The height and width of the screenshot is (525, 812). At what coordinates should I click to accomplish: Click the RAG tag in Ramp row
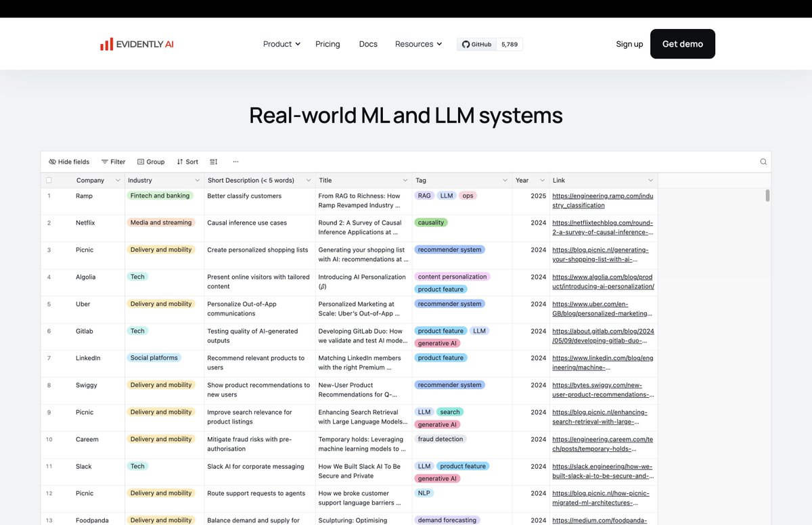pyautogui.click(x=424, y=196)
